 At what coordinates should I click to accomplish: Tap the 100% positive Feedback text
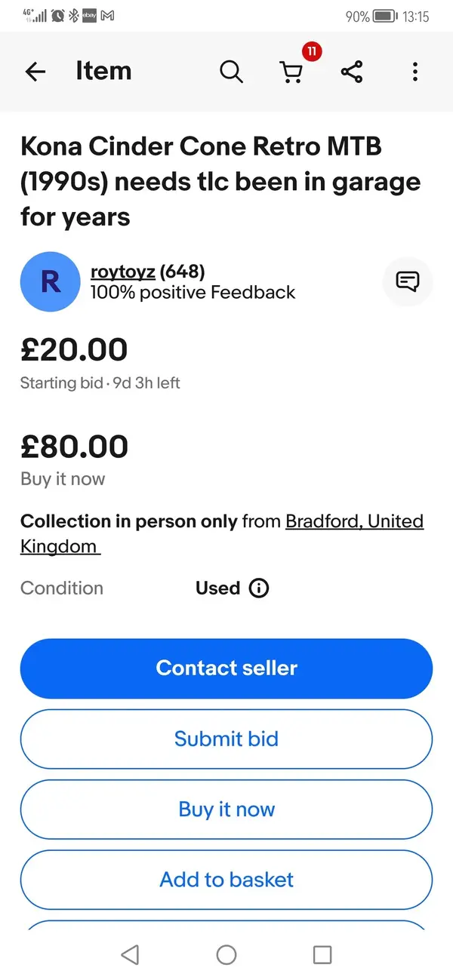coord(193,293)
